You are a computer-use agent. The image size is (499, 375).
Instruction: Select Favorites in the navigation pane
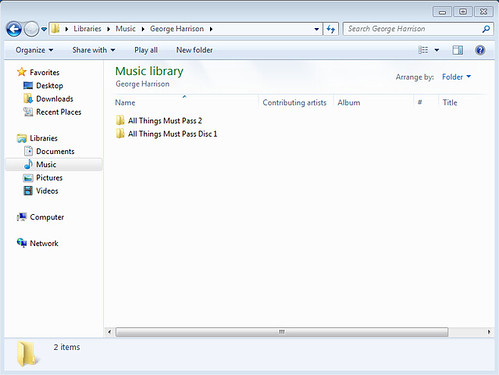click(x=44, y=72)
